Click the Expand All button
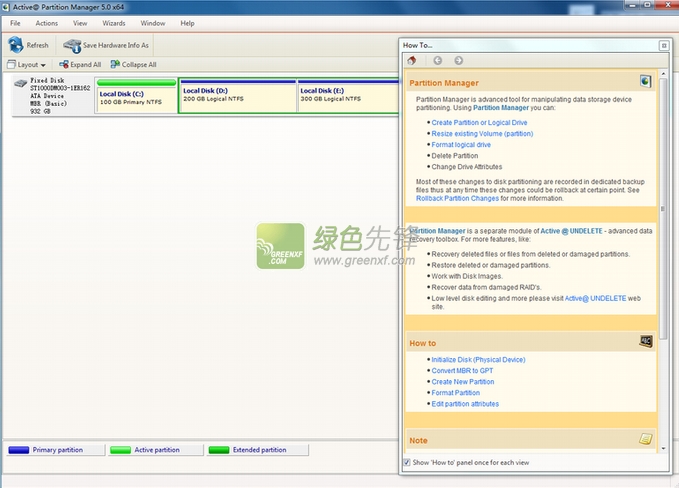679x488 pixels. point(80,65)
